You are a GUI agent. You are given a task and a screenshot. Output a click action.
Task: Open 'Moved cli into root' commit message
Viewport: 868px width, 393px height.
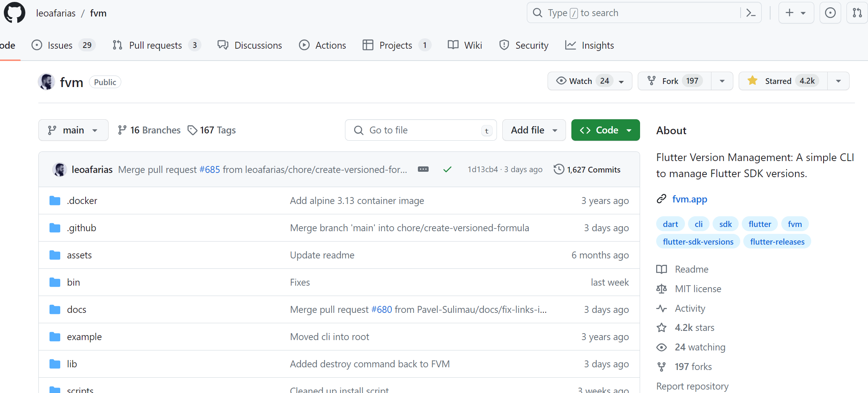329,337
